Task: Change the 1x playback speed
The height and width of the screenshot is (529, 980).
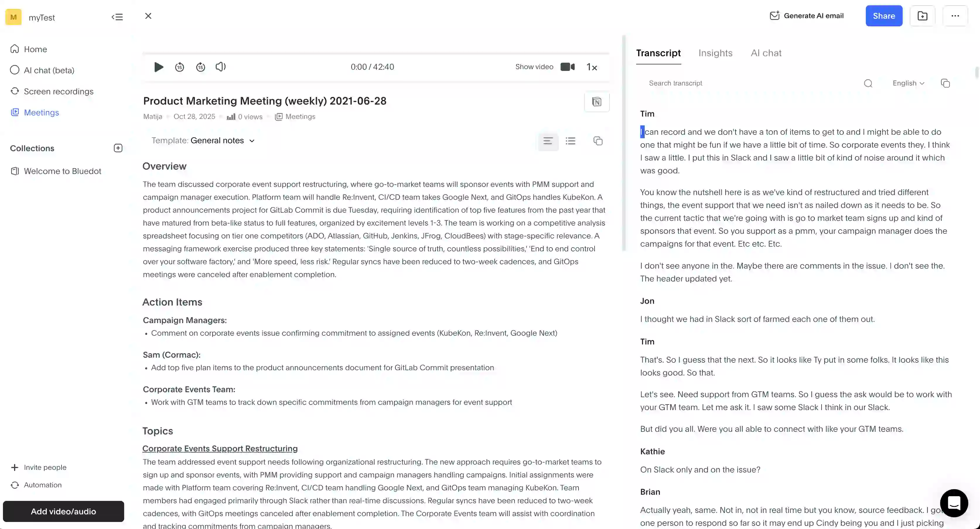Action: 592,66
